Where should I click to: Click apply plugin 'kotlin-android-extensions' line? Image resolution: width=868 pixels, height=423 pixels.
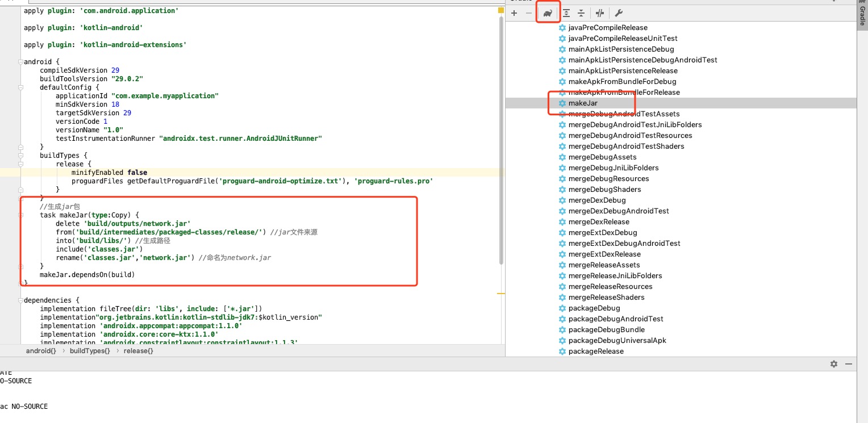pos(105,44)
